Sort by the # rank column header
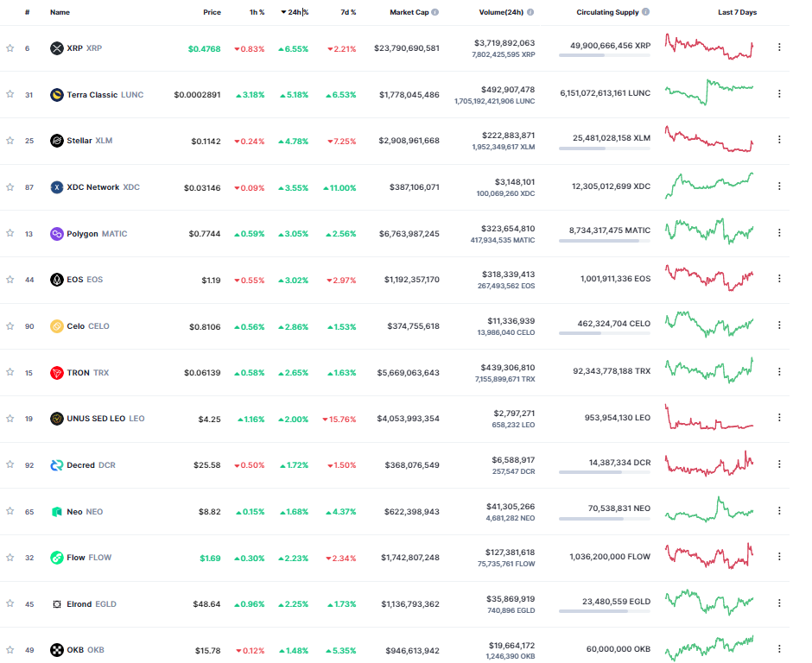 tap(28, 12)
